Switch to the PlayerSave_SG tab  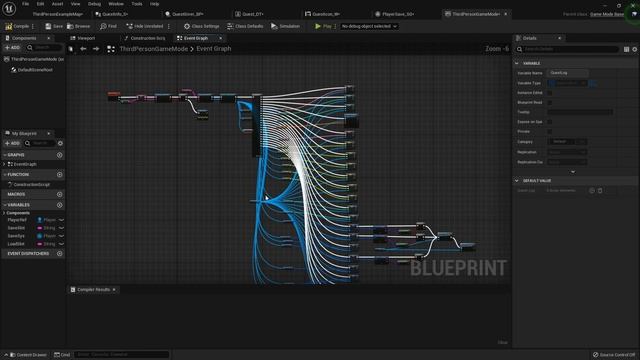click(x=395, y=14)
